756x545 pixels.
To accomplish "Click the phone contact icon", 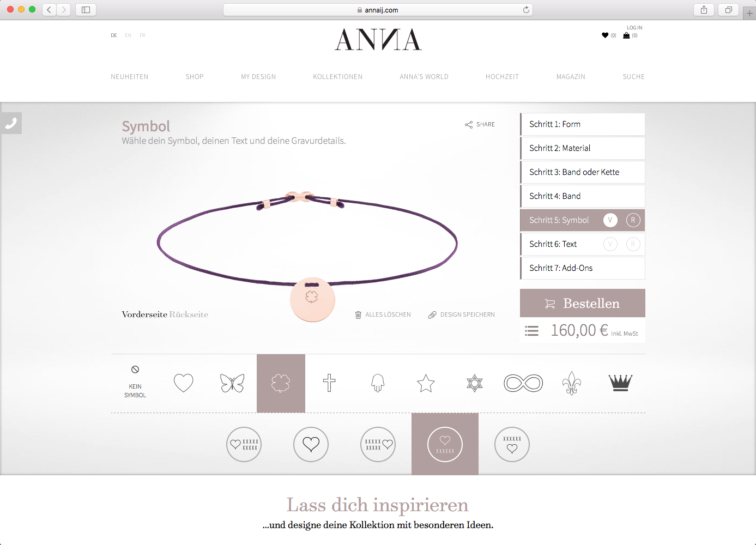I will click(x=10, y=124).
